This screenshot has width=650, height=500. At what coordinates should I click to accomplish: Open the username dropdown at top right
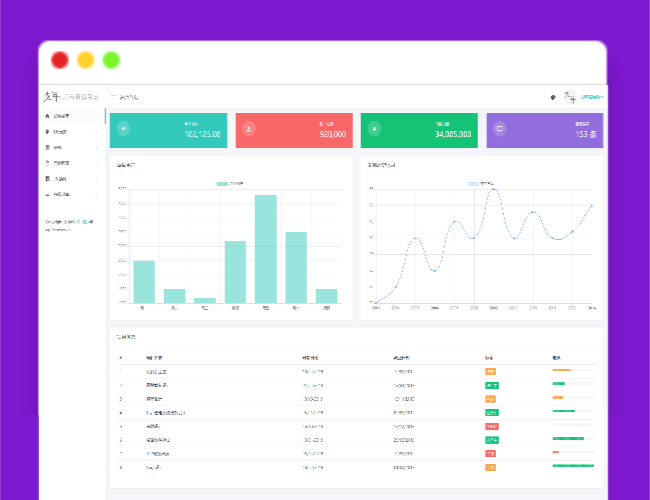click(592, 97)
